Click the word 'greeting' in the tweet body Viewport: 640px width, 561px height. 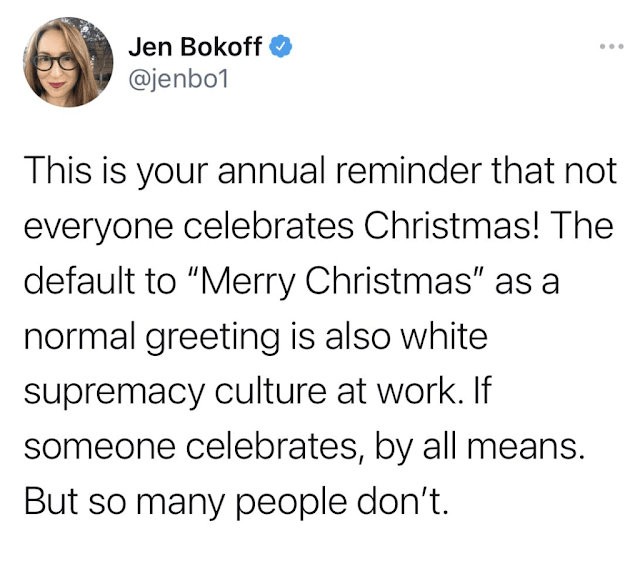216,338
